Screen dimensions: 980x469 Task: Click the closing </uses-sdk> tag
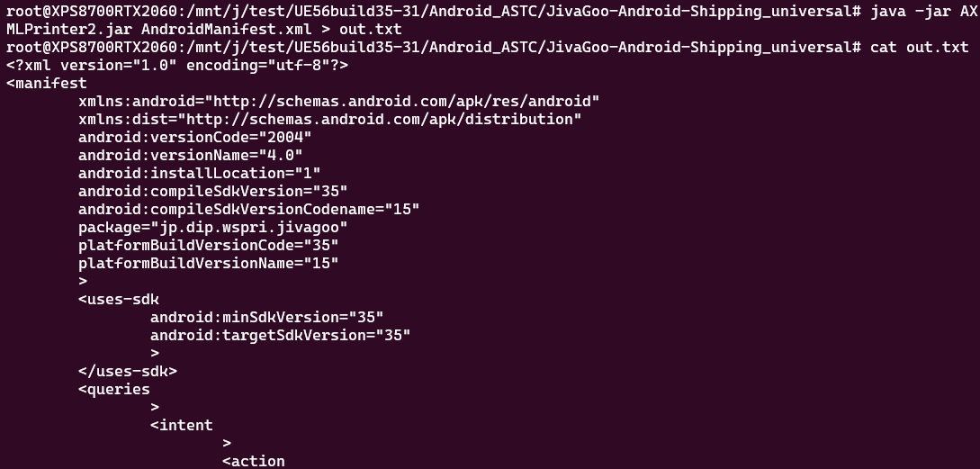point(127,371)
